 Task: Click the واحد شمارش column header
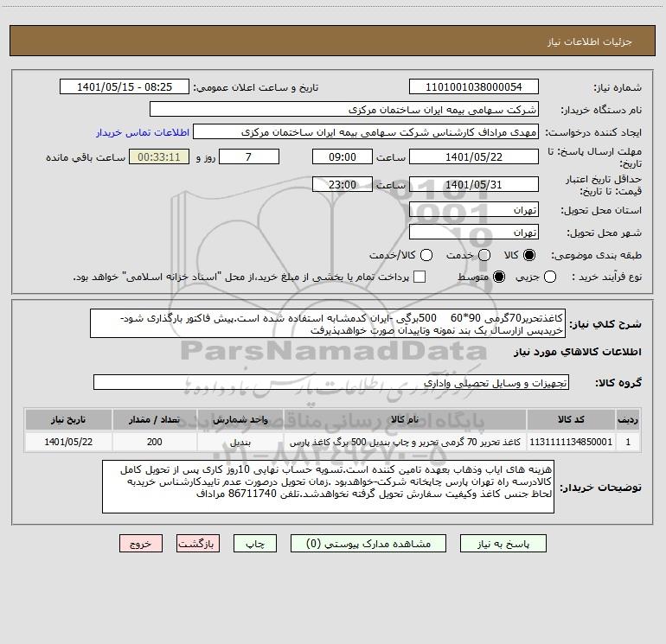240,419
